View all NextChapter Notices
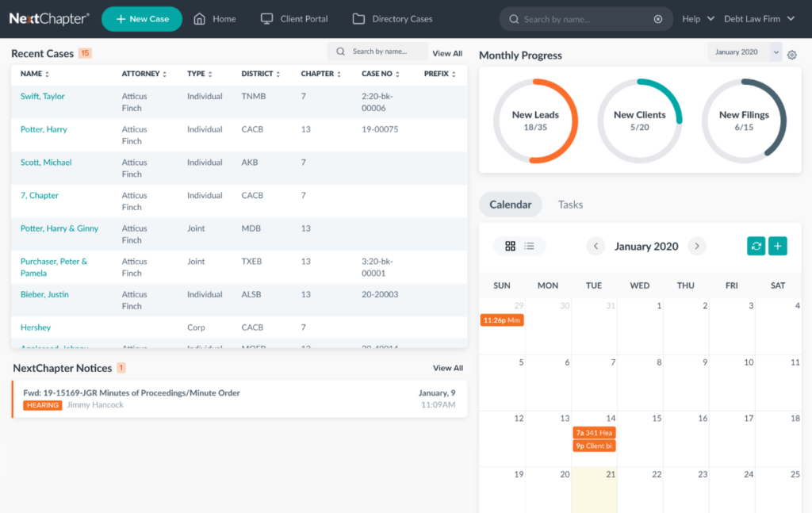The width and height of the screenshot is (812, 513). (x=448, y=368)
